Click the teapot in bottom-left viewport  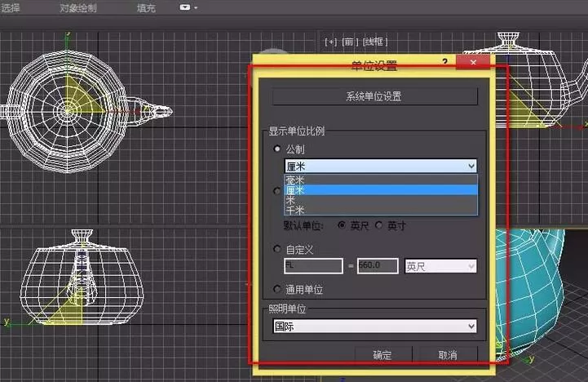click(x=82, y=278)
